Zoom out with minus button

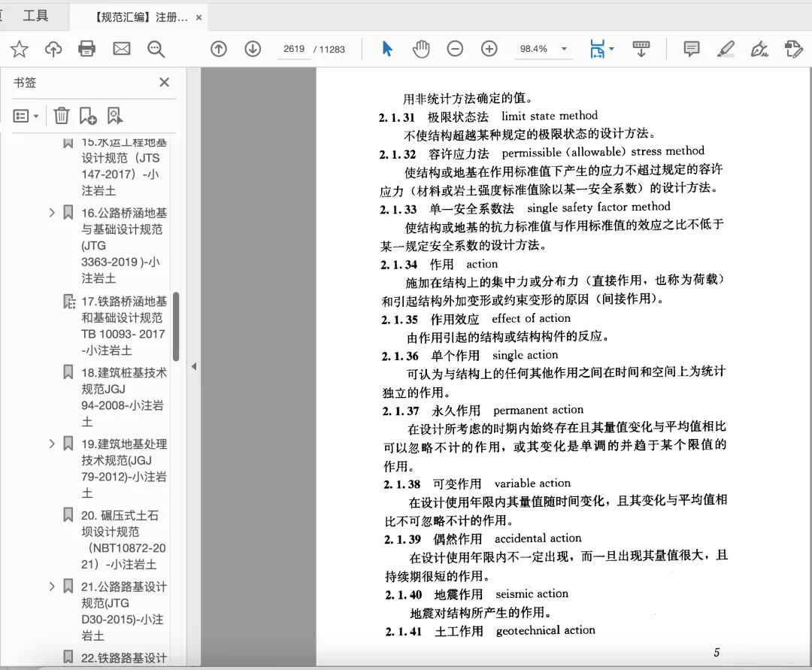(455, 49)
